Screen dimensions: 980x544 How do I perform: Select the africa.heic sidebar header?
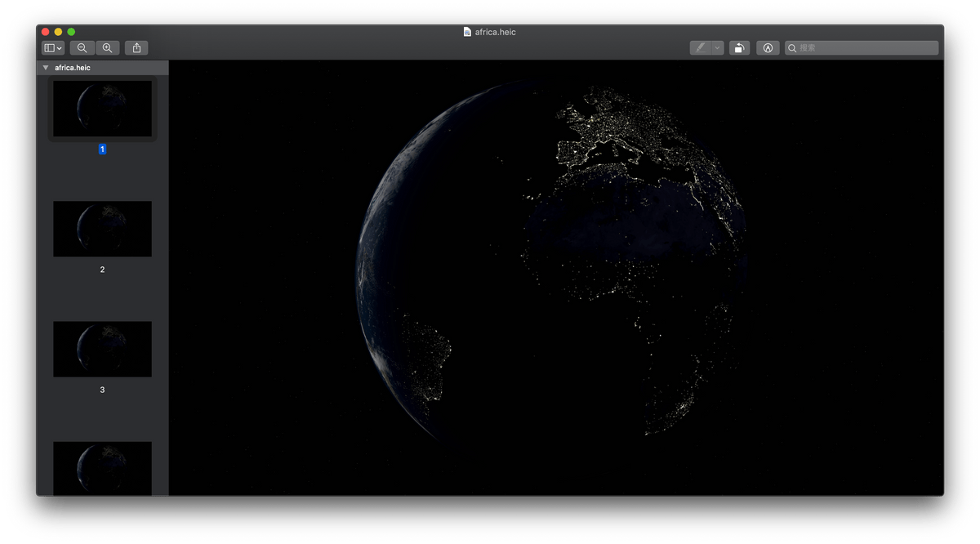pyautogui.click(x=102, y=68)
